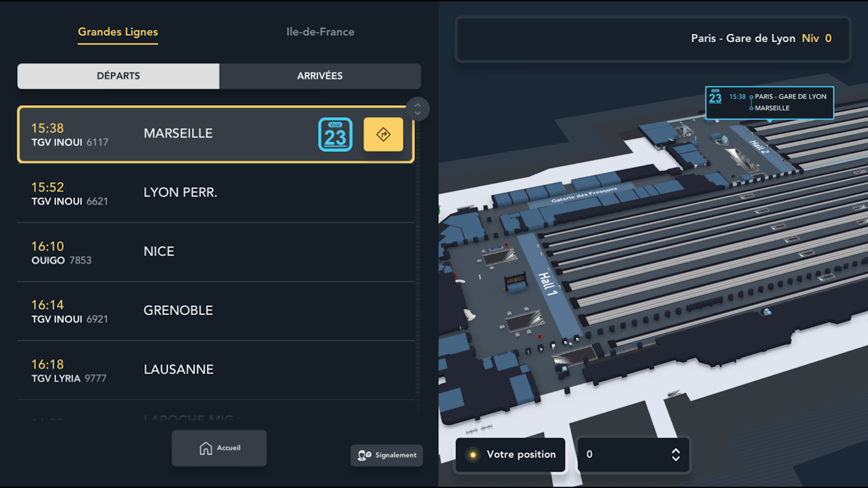The height and width of the screenshot is (488, 868).
Task: Click the map callout for Voie 23 Marseille
Action: coord(769,103)
